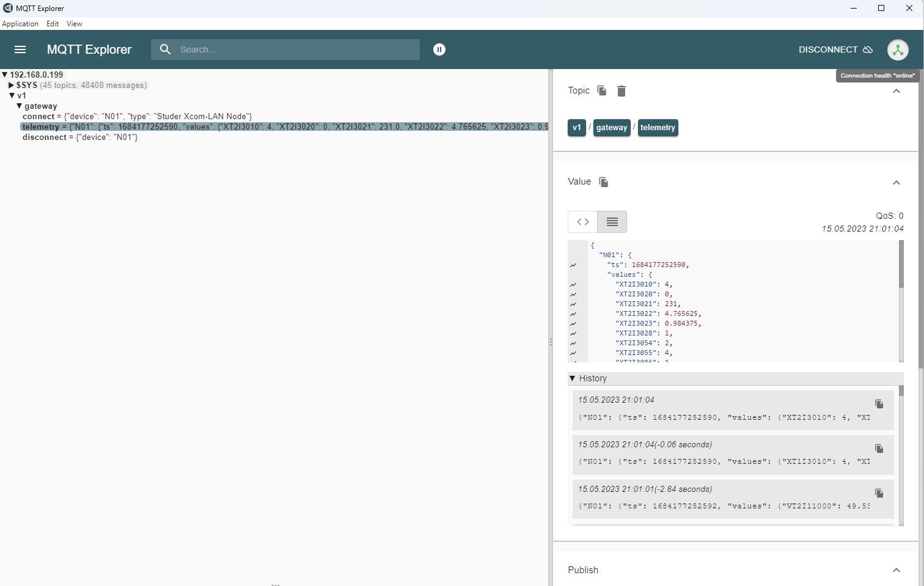924x586 pixels.
Task: Show chart for XT2I3055 value
Action: pos(573,353)
